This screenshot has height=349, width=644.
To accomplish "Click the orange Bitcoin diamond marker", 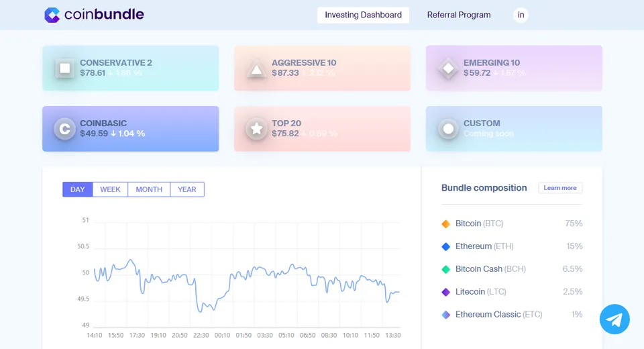I will click(445, 223).
